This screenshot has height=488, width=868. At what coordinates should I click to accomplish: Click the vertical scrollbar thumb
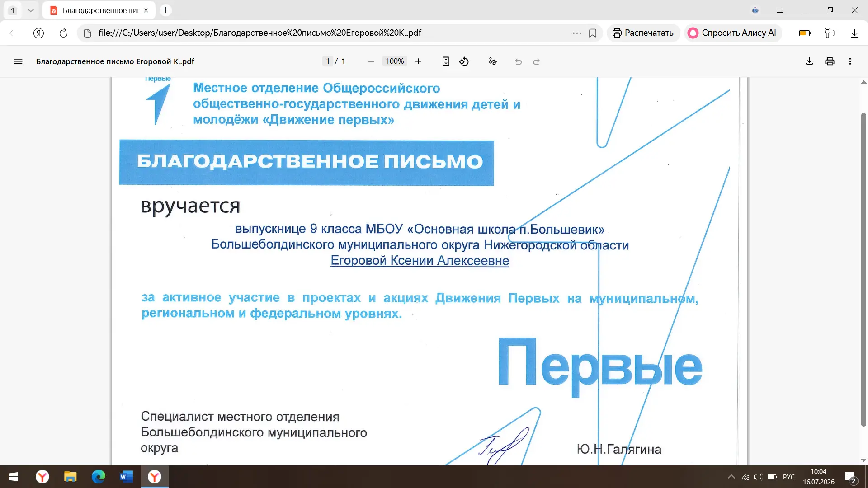(863, 269)
